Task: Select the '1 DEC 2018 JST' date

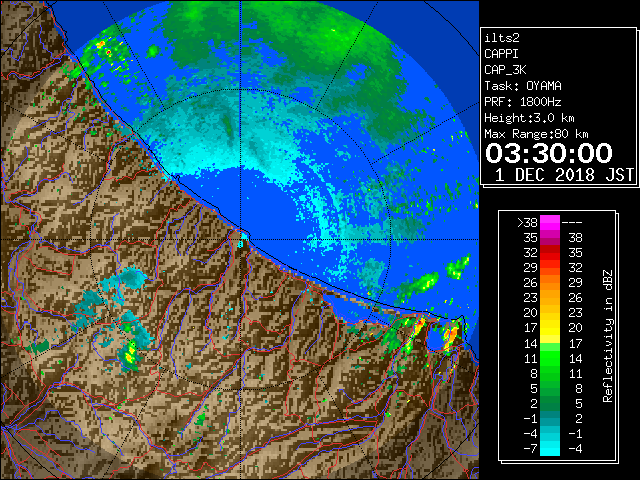Action: coord(564,175)
